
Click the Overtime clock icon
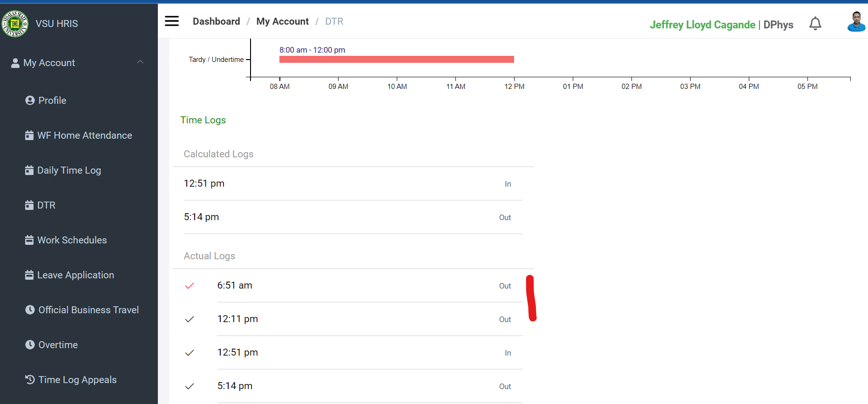[x=30, y=345]
